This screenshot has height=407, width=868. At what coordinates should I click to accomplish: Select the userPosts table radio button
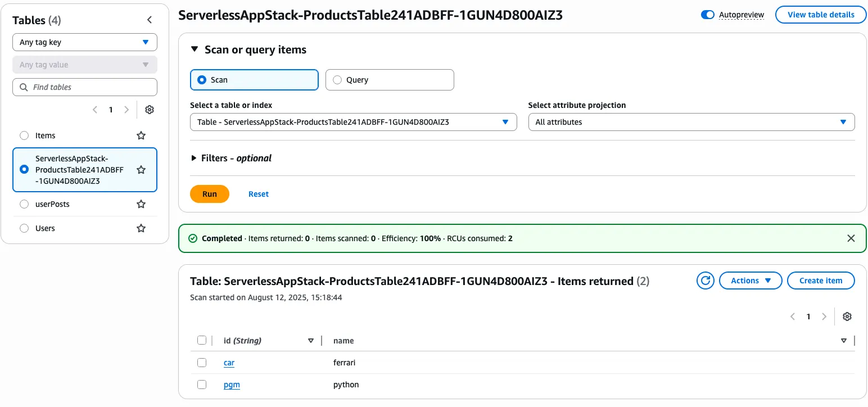click(24, 204)
